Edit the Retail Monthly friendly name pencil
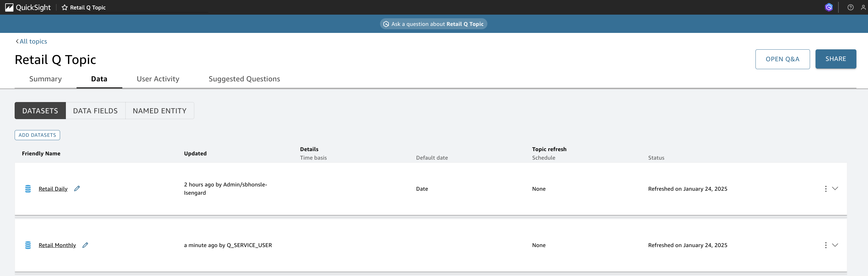 pos(85,245)
